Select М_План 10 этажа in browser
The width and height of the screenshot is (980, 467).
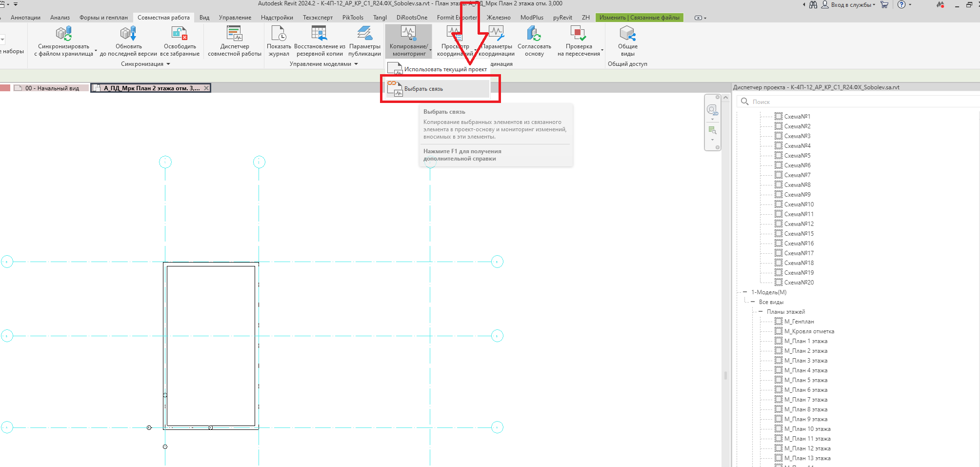807,428
